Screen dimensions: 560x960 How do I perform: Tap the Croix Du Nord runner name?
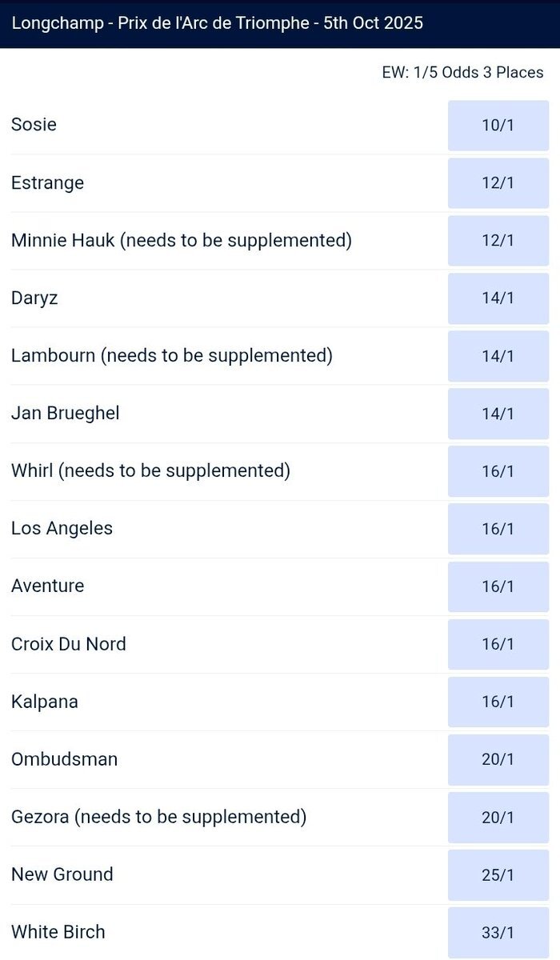(69, 644)
